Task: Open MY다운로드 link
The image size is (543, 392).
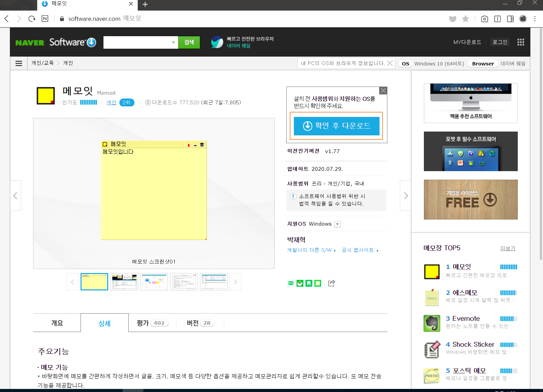Action: tap(467, 42)
